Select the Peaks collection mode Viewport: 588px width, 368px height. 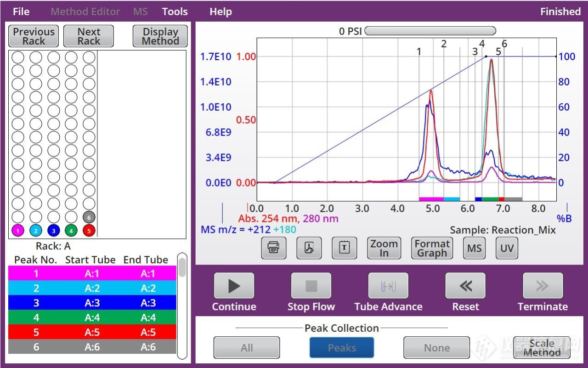(x=342, y=348)
